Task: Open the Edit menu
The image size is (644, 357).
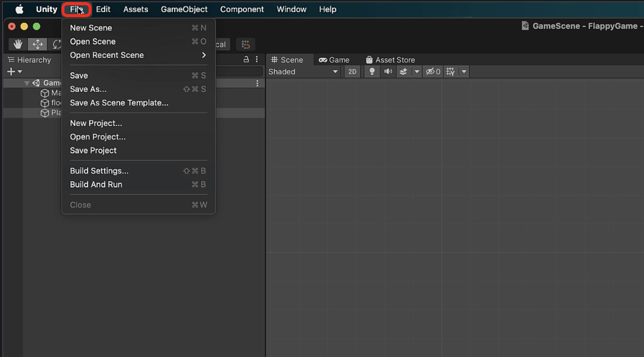Action: [x=103, y=9]
